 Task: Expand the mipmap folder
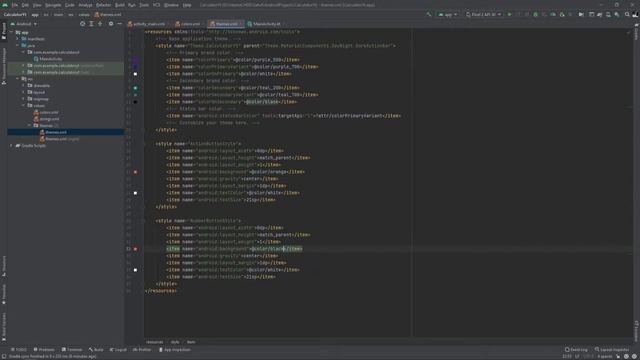point(23,99)
